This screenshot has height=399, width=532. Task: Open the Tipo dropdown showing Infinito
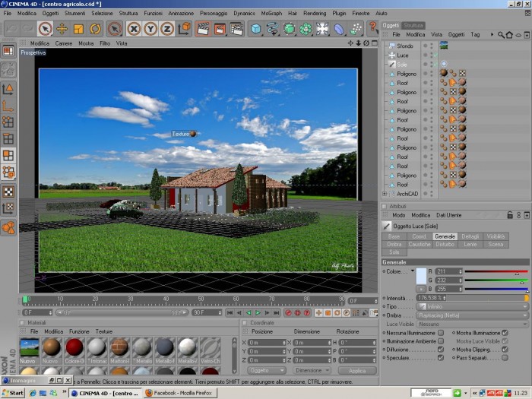472,306
